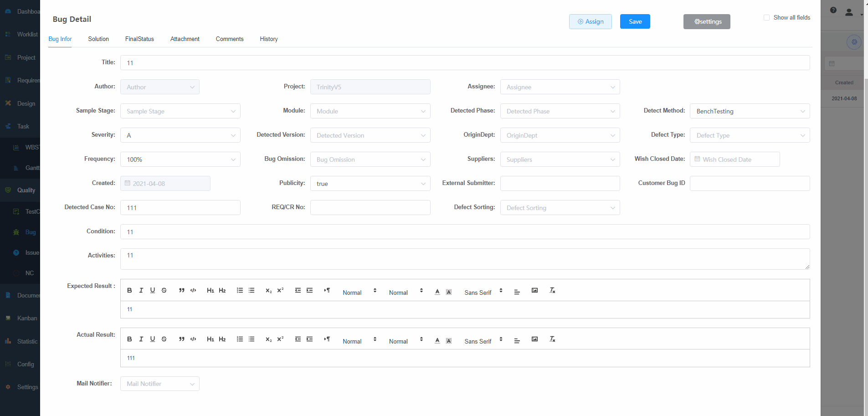The height and width of the screenshot is (416, 868).
Task: Pick background color in Expected Result editor
Action: coord(449,292)
